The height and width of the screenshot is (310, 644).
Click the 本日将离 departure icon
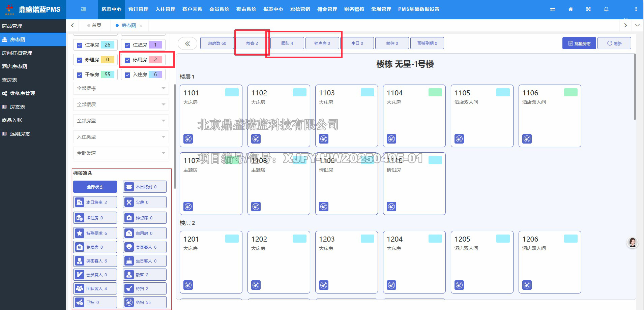(x=79, y=202)
